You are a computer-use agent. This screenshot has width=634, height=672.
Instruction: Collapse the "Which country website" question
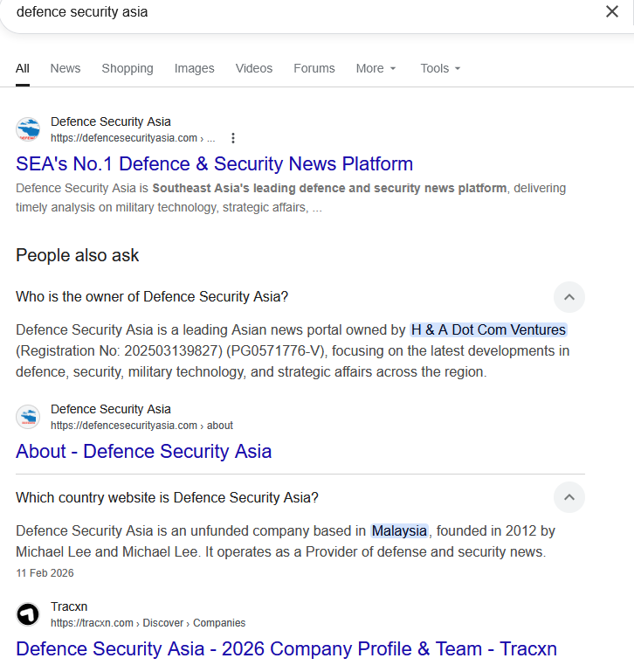click(569, 497)
